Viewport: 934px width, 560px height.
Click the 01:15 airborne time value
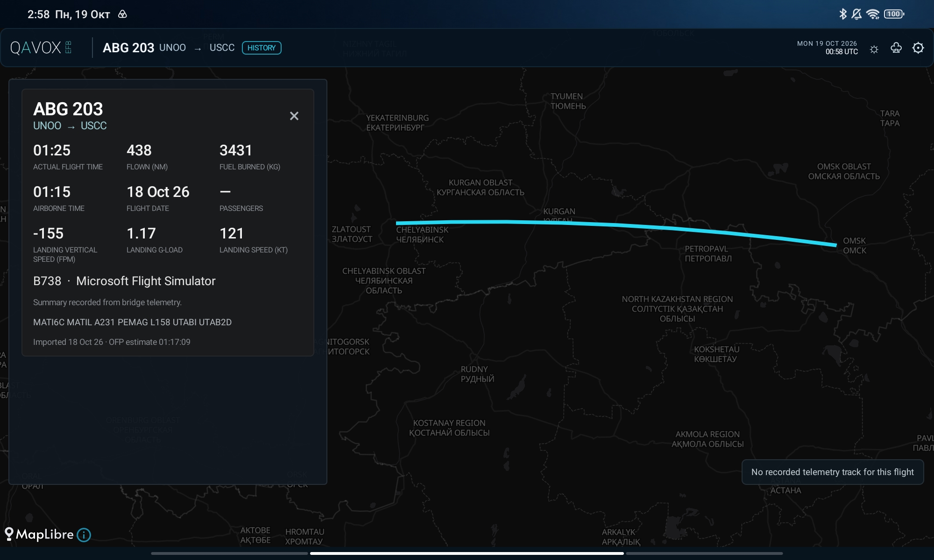click(52, 192)
